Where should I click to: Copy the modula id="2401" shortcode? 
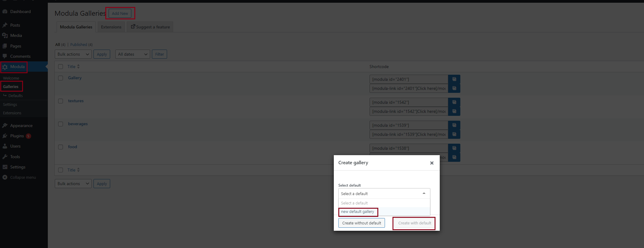click(454, 79)
